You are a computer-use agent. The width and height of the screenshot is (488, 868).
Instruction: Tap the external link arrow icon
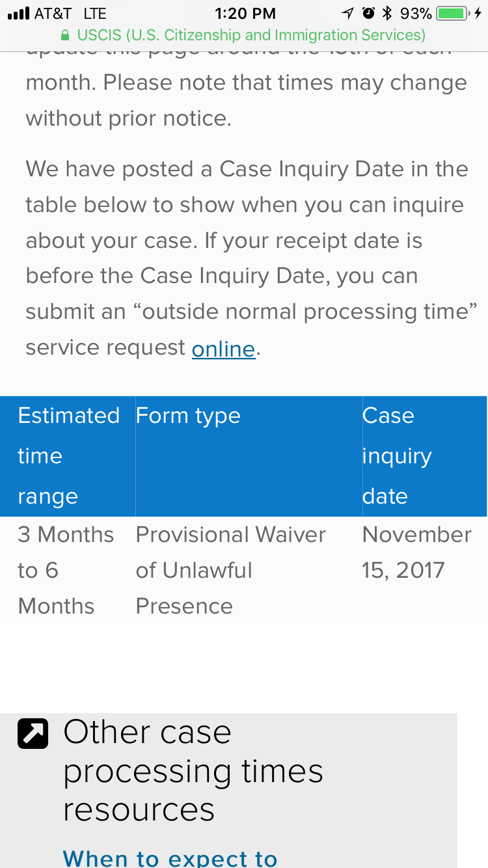(x=33, y=733)
